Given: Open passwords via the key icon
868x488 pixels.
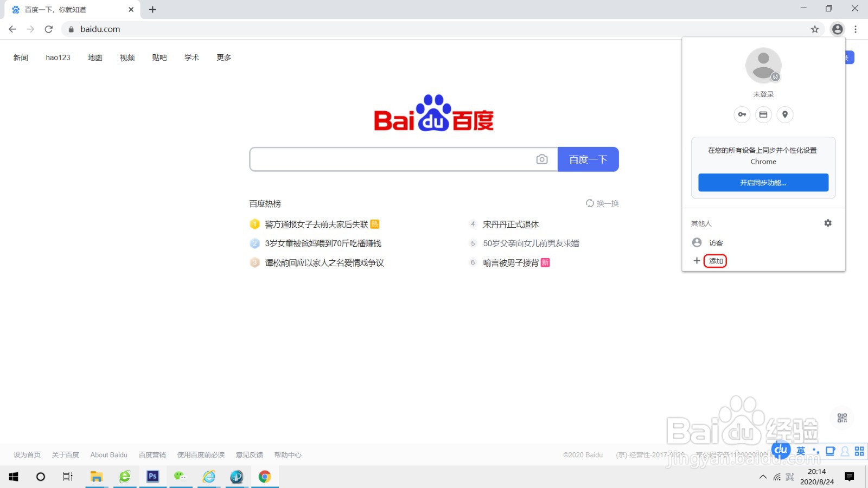Looking at the screenshot, I should click(x=742, y=114).
